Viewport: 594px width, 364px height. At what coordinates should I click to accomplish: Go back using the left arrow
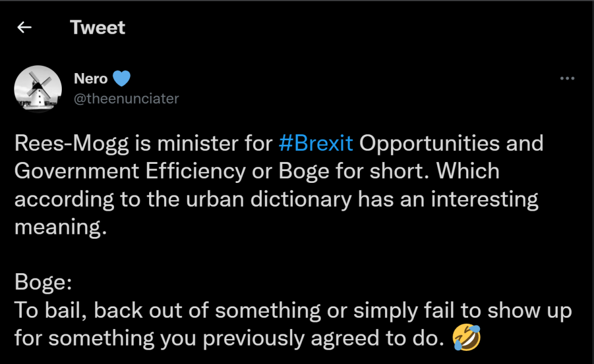tap(24, 28)
